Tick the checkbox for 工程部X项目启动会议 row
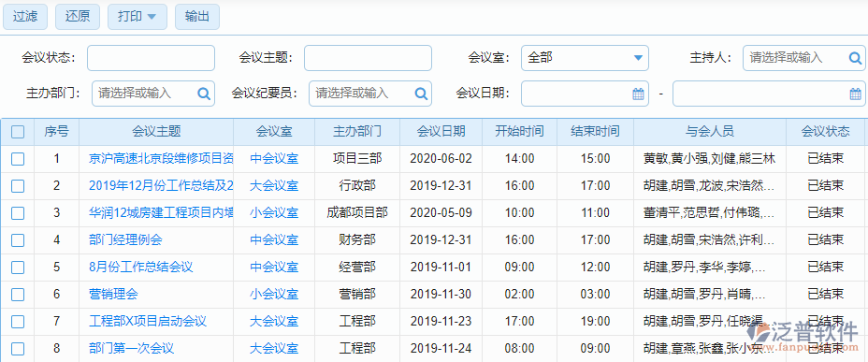The width and height of the screenshot is (868, 362). (18, 321)
